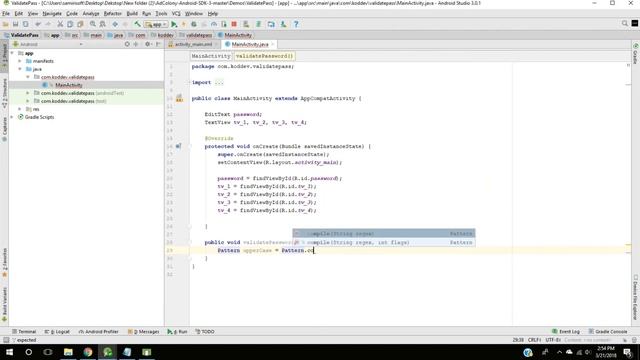Open the Gradle Console panel
The height and width of the screenshot is (360, 640).
click(608, 331)
